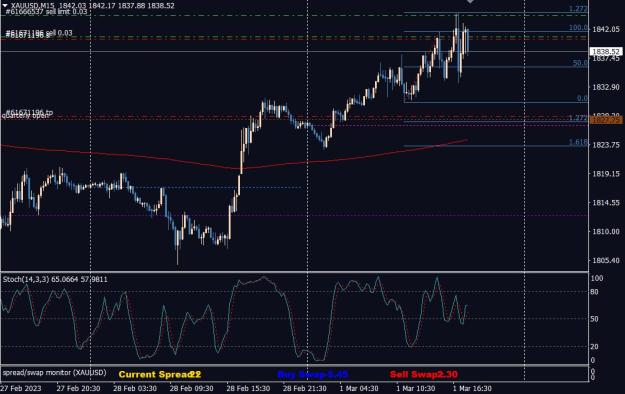The height and width of the screenshot is (394, 625).
Task: Click the 28 Feb 09:30 time label
Action: [192, 388]
